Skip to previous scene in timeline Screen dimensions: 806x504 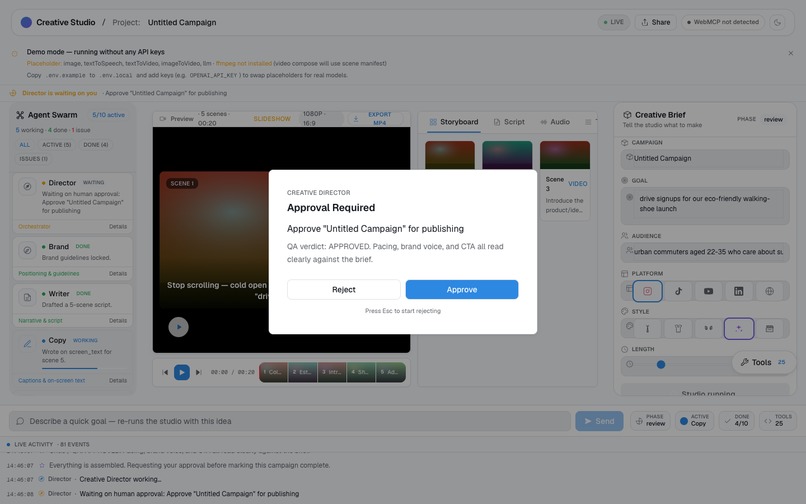(165, 372)
